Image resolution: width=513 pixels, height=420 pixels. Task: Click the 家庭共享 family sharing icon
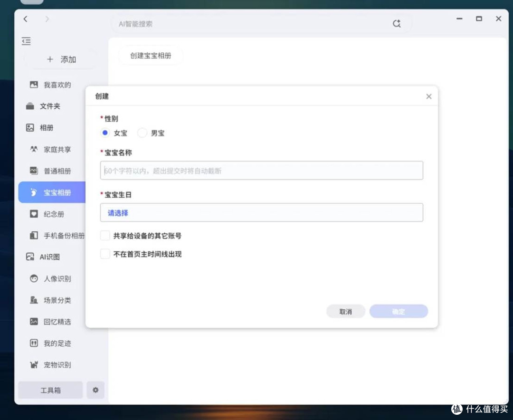[34, 149]
